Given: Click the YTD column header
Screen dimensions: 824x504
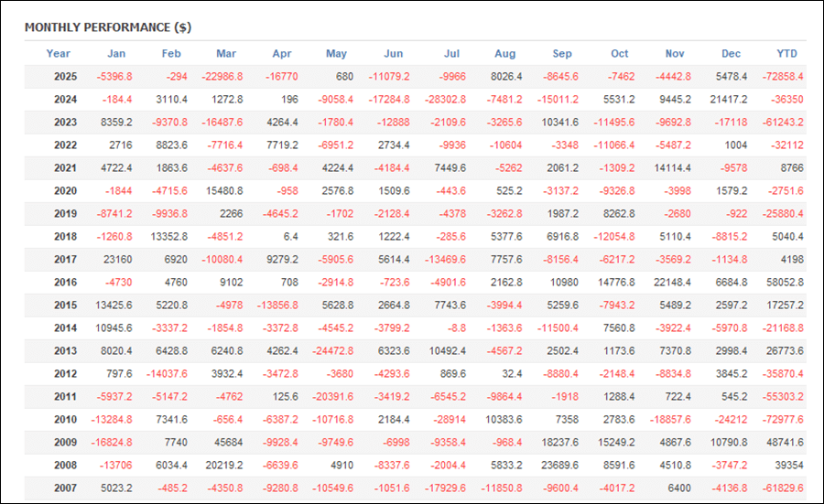Looking at the screenshot, I should [x=786, y=54].
